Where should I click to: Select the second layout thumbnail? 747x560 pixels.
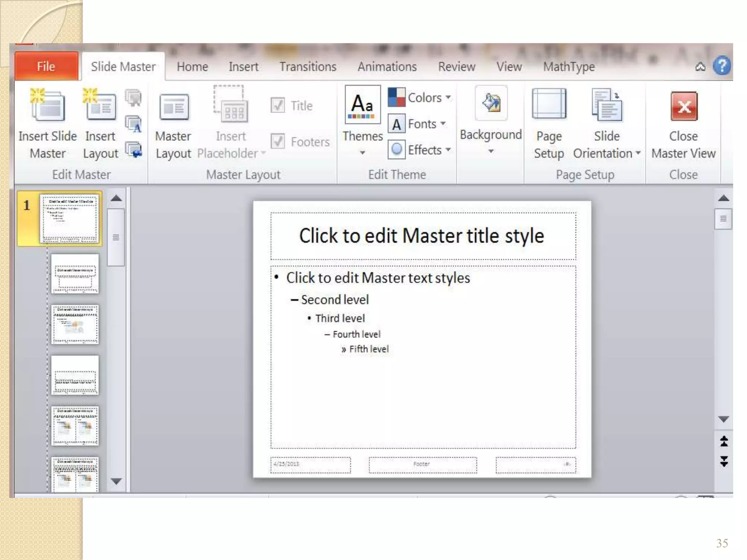75,324
